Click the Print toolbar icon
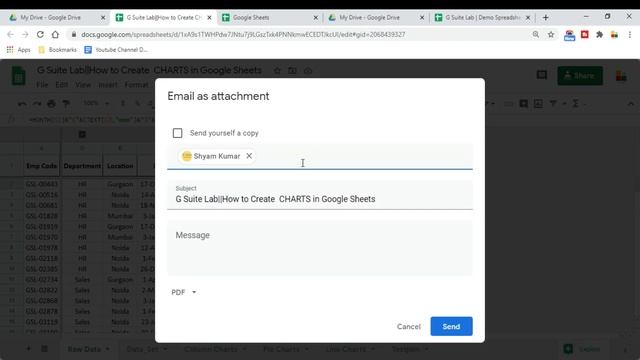Image resolution: width=640 pixels, height=360 pixels. click(51, 104)
